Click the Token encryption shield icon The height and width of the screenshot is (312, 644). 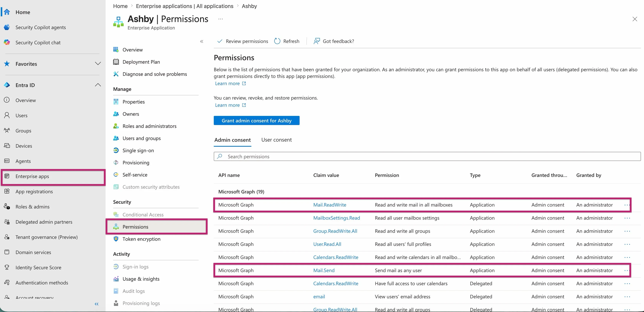click(x=116, y=239)
